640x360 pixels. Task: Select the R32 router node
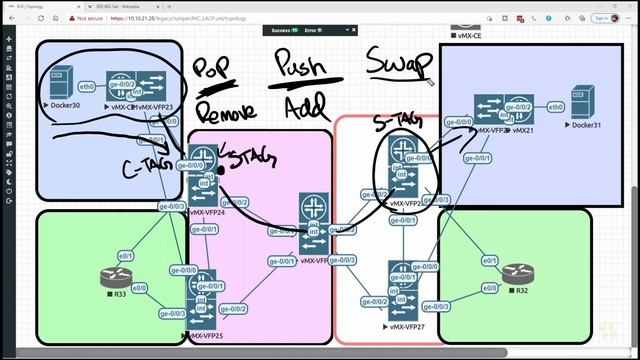(x=518, y=274)
